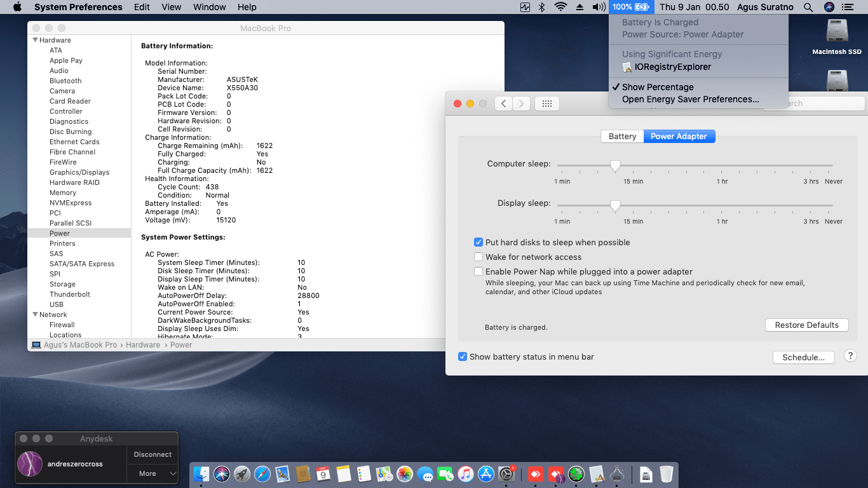Enable Wake for network access

[478, 257]
